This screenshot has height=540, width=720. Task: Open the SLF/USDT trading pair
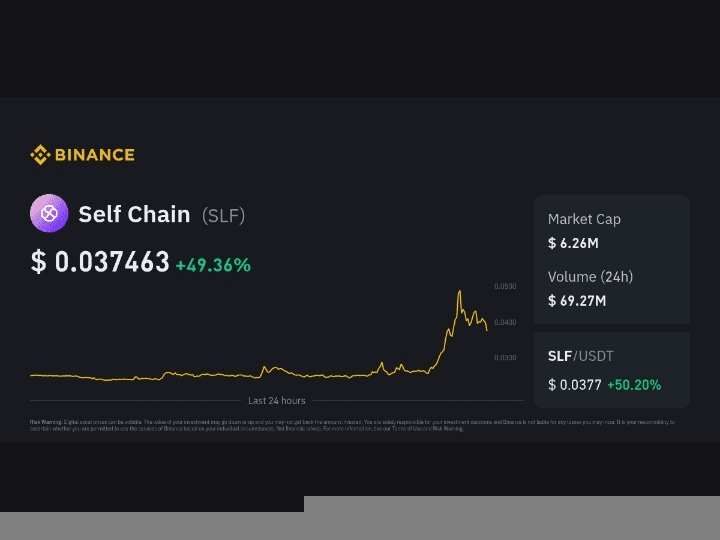(x=581, y=356)
